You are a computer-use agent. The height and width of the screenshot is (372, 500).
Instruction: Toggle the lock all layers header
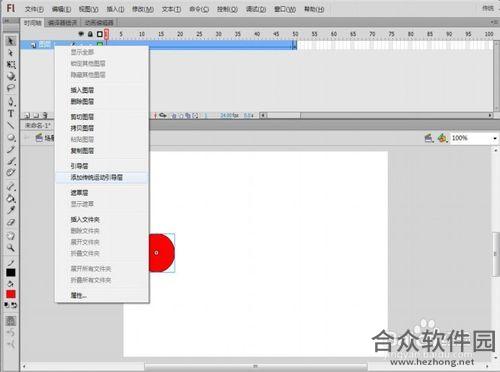[90, 34]
